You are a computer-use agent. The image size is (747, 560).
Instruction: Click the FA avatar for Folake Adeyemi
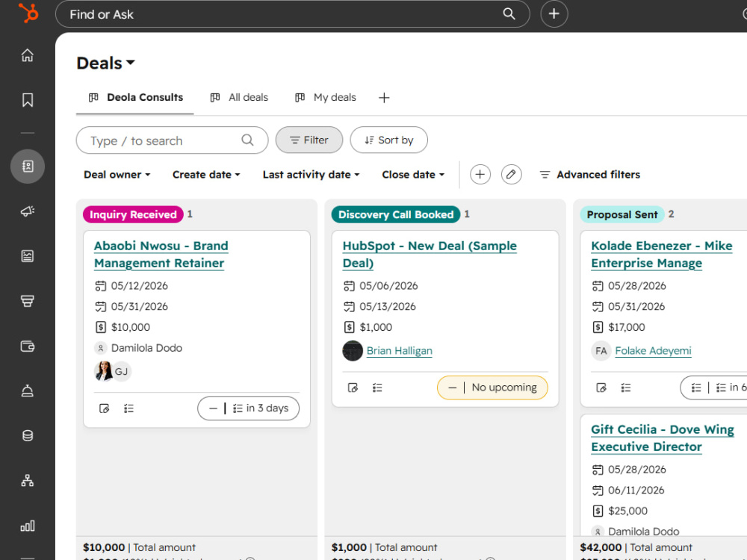click(x=601, y=351)
